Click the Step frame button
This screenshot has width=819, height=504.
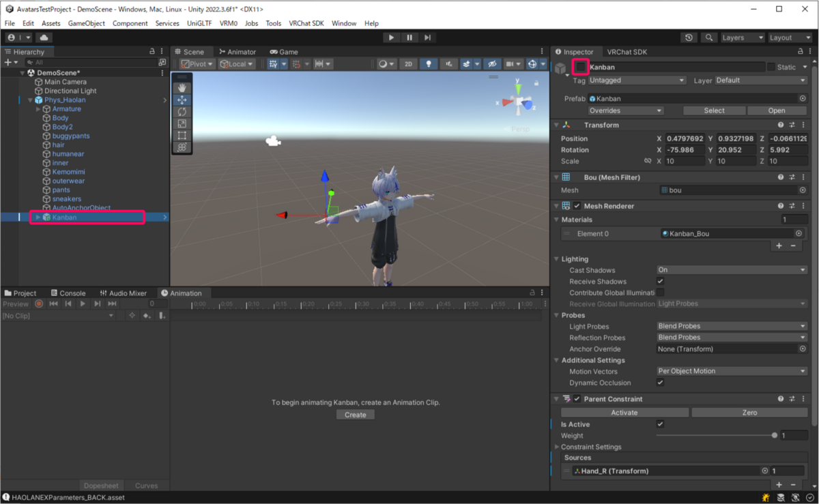(x=427, y=38)
